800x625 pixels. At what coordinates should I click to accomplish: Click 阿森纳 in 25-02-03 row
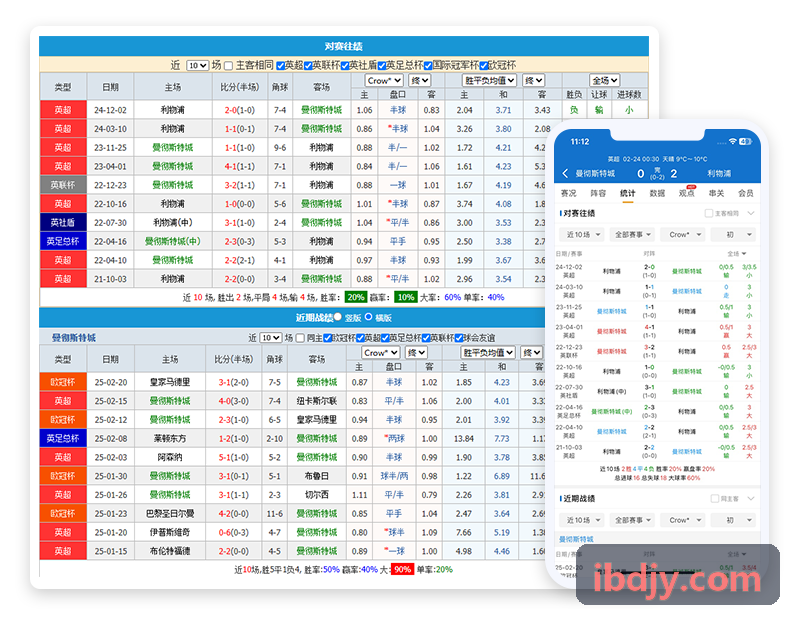point(170,458)
